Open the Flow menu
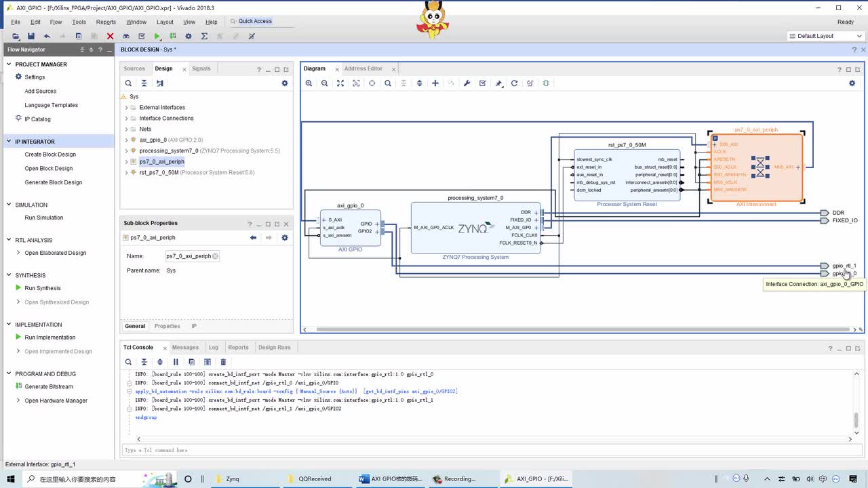This screenshot has height=488, width=868. [56, 22]
